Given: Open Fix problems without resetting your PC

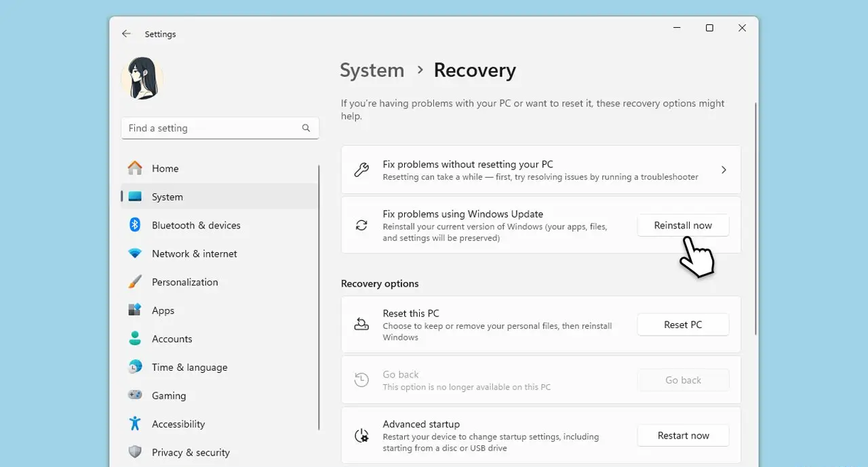Looking at the screenshot, I should tap(541, 169).
